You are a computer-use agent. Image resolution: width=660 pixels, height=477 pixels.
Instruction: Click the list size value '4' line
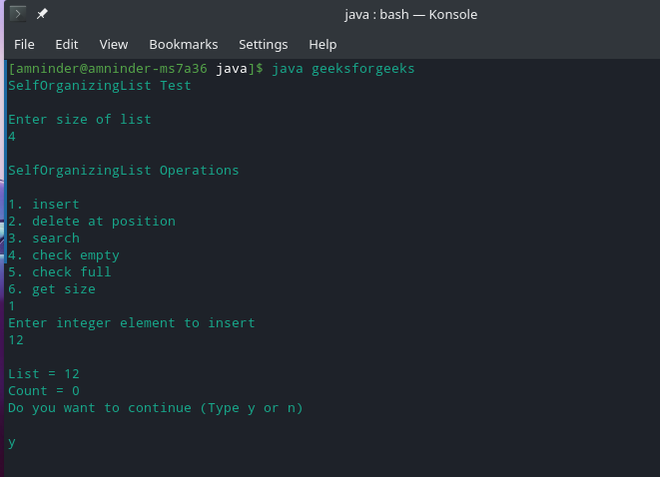12,136
